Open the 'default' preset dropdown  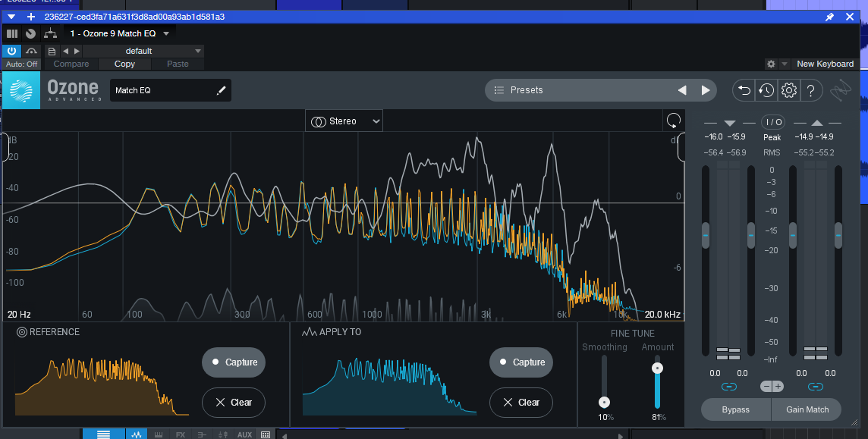pos(143,51)
